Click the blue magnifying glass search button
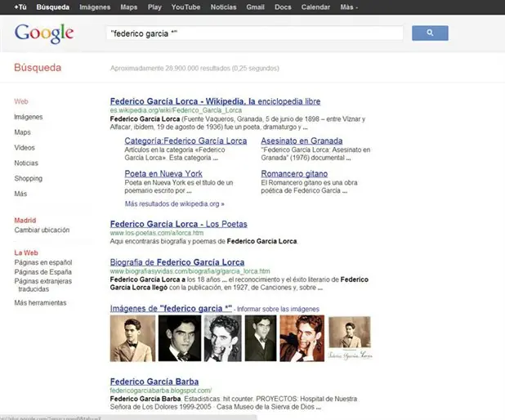 click(x=430, y=33)
